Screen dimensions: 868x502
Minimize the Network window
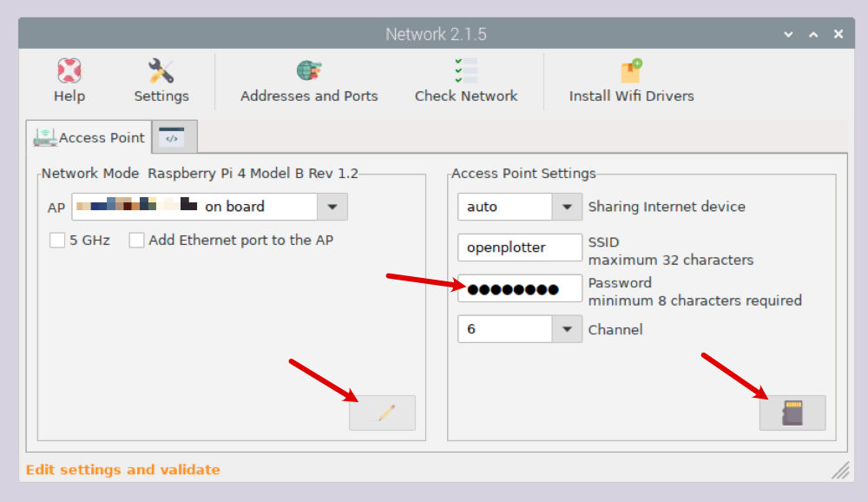[788, 34]
